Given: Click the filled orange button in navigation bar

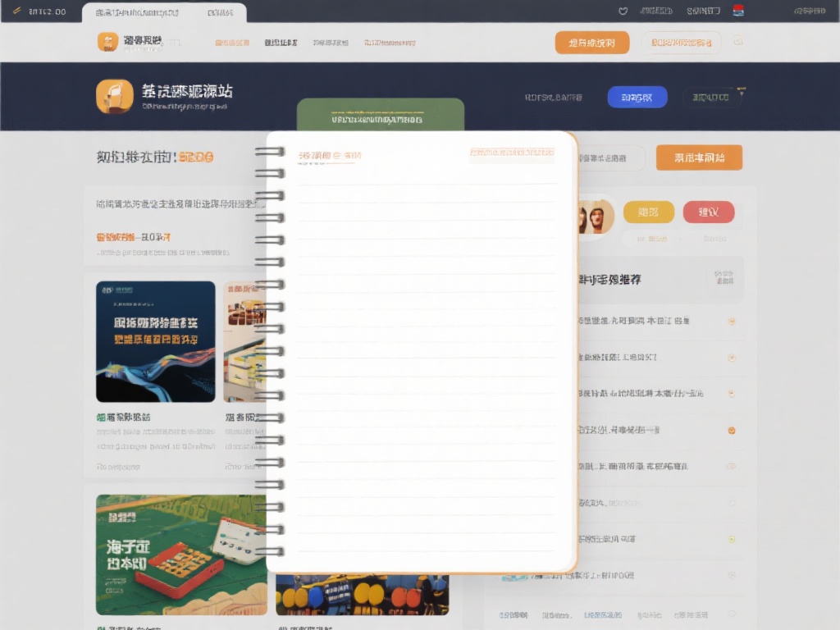Looking at the screenshot, I should pos(591,43).
